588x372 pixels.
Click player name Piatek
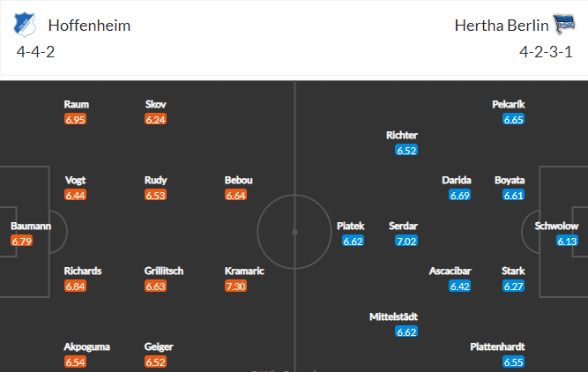click(x=351, y=227)
